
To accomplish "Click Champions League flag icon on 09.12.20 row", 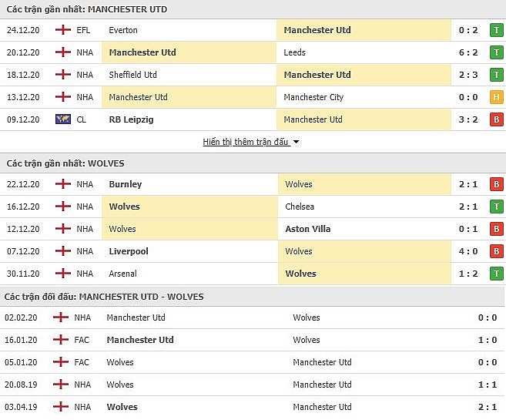I will [63, 119].
